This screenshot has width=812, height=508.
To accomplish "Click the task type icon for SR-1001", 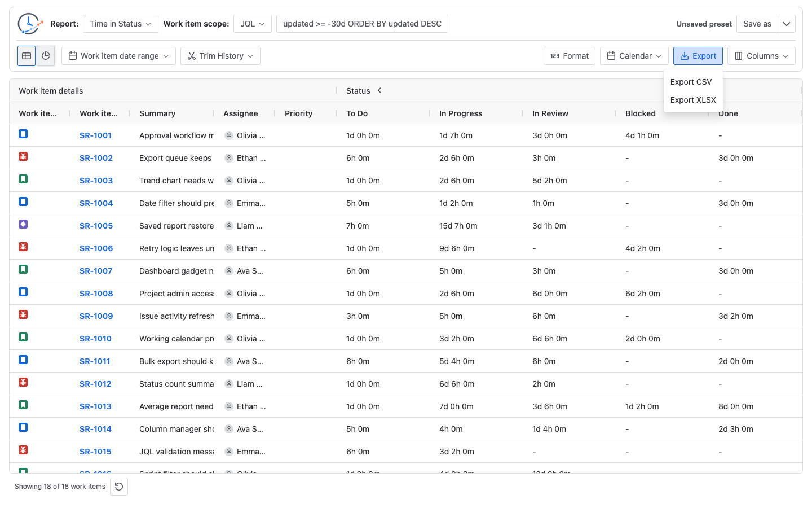I will [x=23, y=134].
